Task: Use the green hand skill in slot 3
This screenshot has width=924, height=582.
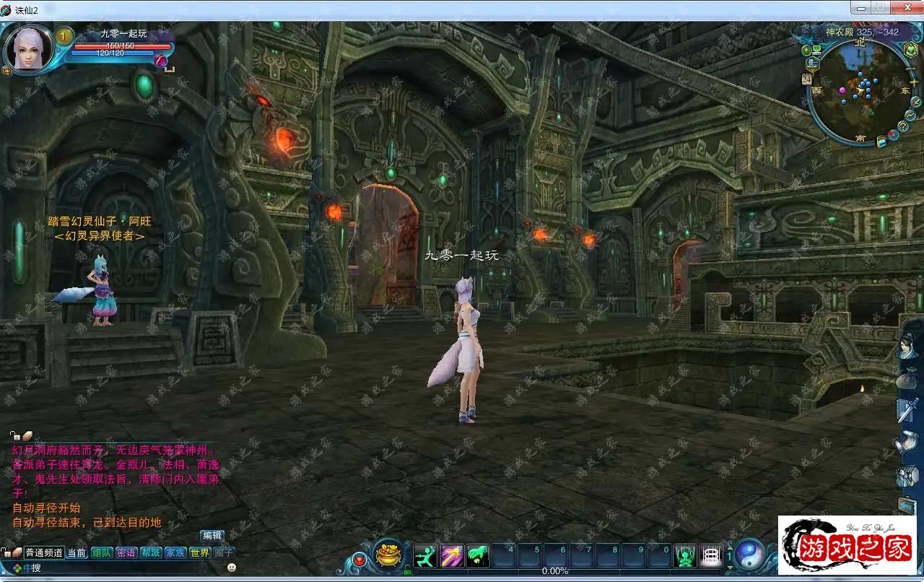Action: [x=478, y=555]
